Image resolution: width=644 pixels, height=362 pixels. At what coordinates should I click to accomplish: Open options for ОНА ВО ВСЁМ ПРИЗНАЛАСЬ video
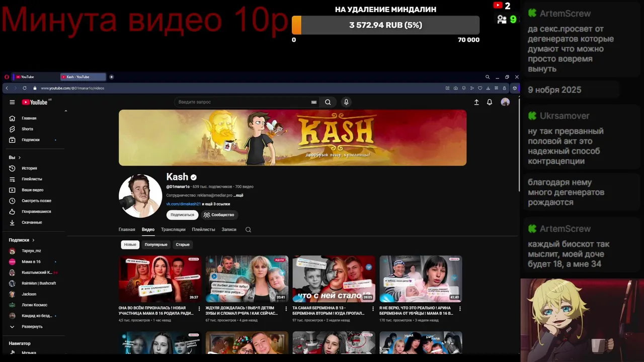coord(199,309)
